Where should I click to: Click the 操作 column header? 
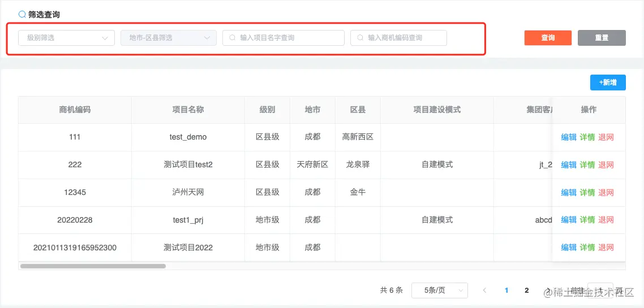[589, 110]
